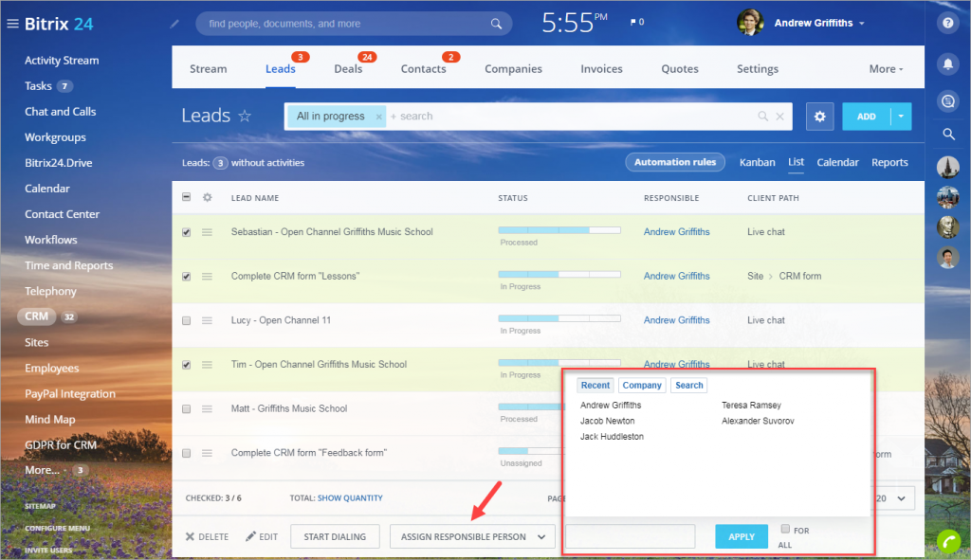This screenshot has width=971, height=560.
Task: Open leads settings gear button
Action: pos(820,117)
